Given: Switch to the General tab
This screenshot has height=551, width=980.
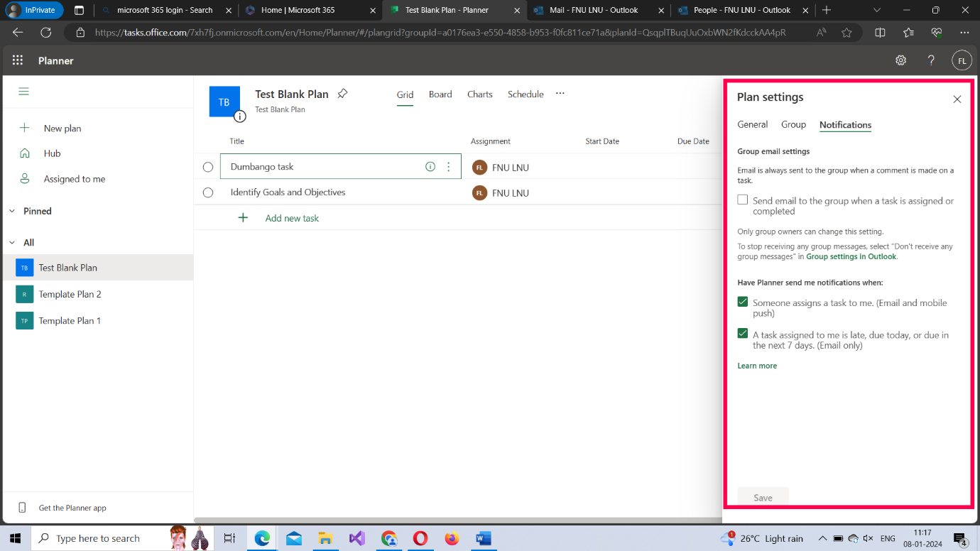Looking at the screenshot, I should click(x=752, y=124).
